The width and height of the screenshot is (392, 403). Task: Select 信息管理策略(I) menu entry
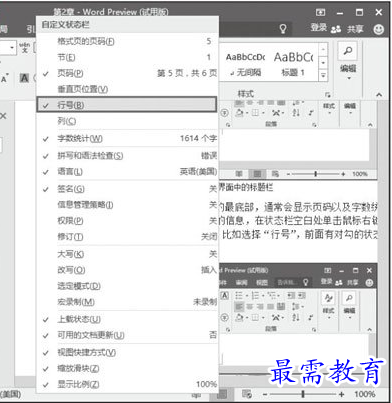tap(127, 205)
